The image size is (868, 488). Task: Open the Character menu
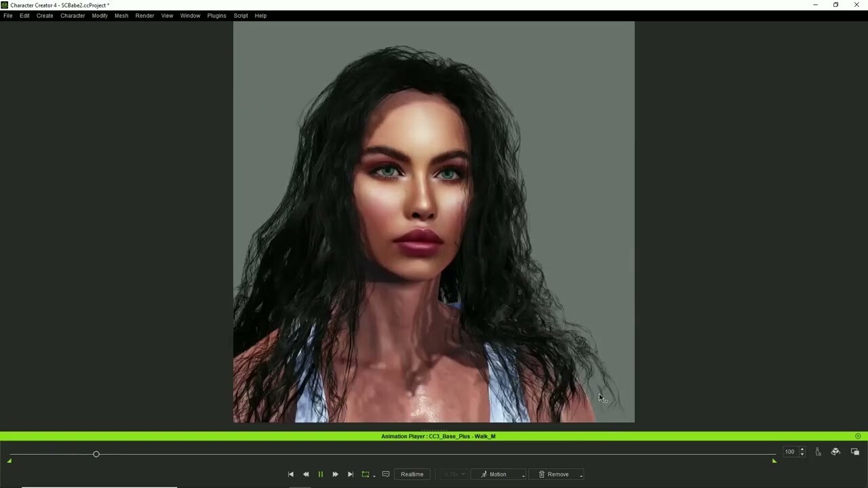point(72,16)
